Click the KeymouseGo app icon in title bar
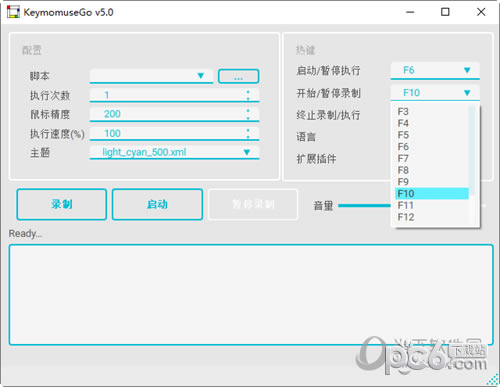The width and height of the screenshot is (500, 387). tap(13, 12)
